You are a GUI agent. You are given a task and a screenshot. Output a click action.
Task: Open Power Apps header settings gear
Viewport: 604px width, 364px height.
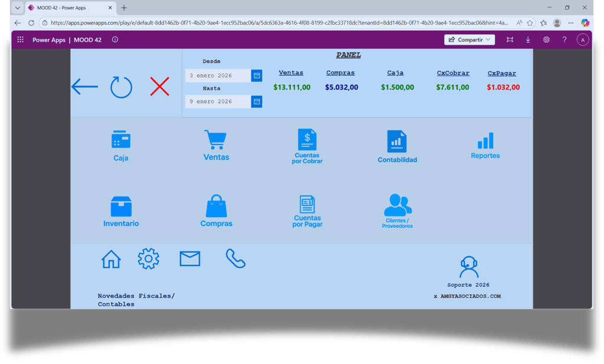click(546, 40)
